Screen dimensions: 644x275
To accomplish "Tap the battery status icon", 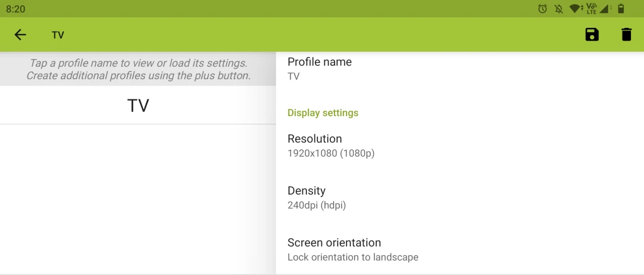I will click(621, 9).
